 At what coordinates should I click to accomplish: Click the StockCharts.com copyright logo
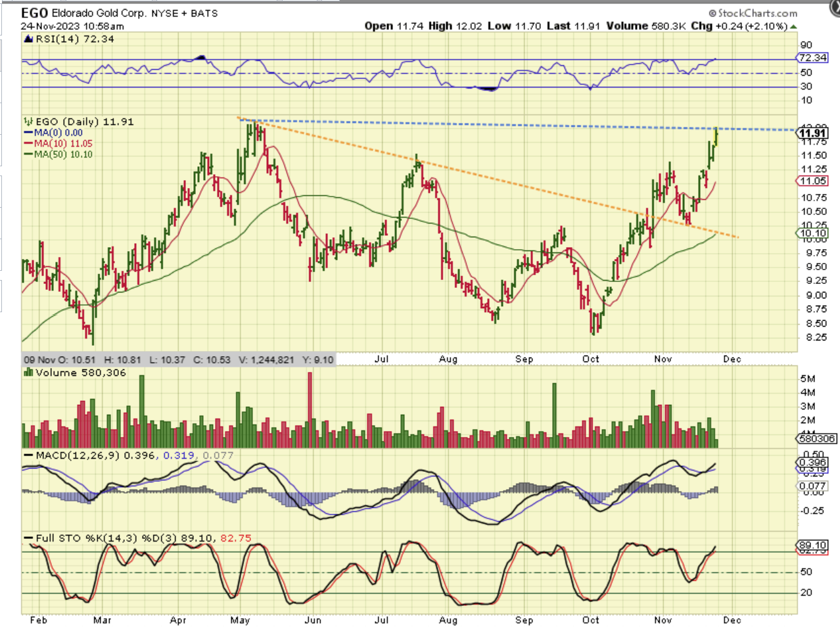[753, 13]
